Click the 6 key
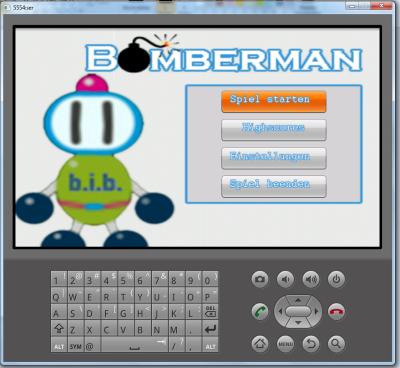Viewport: 400px width, 368px height. 143,279
